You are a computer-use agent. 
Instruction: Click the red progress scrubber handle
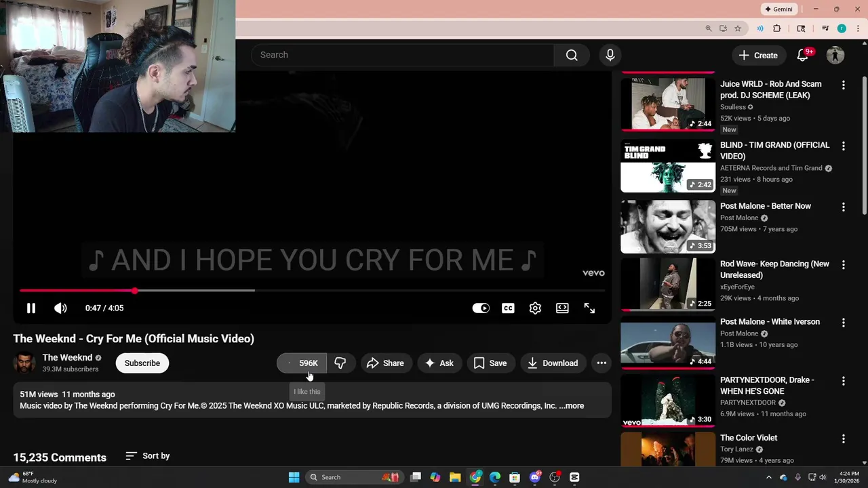(x=135, y=291)
